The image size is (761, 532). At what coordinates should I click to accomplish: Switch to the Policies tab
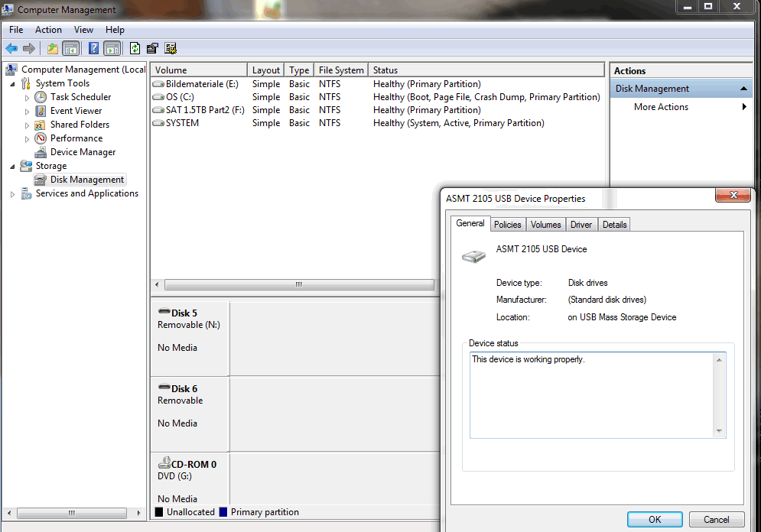507,225
